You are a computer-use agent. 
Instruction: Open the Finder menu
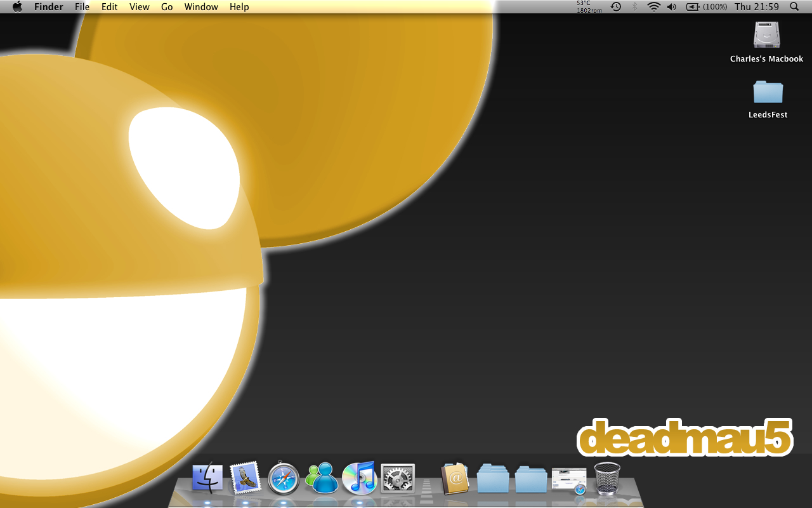tap(48, 7)
